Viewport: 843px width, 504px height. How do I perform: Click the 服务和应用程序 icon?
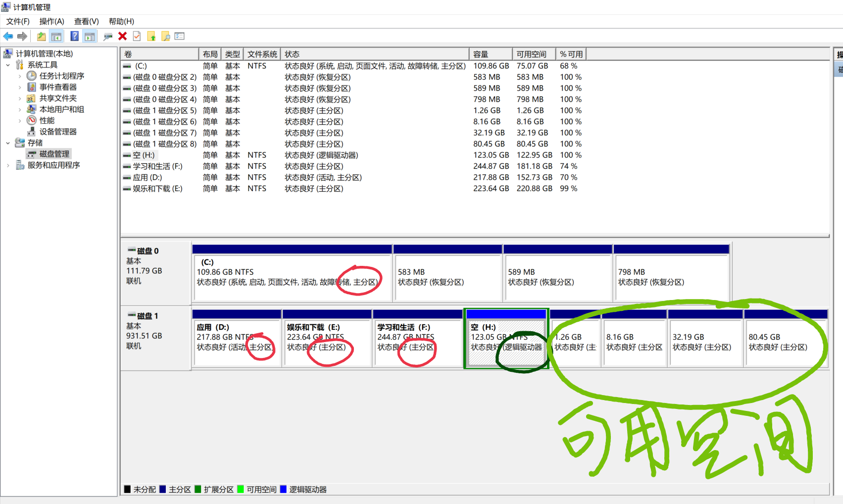[20, 165]
